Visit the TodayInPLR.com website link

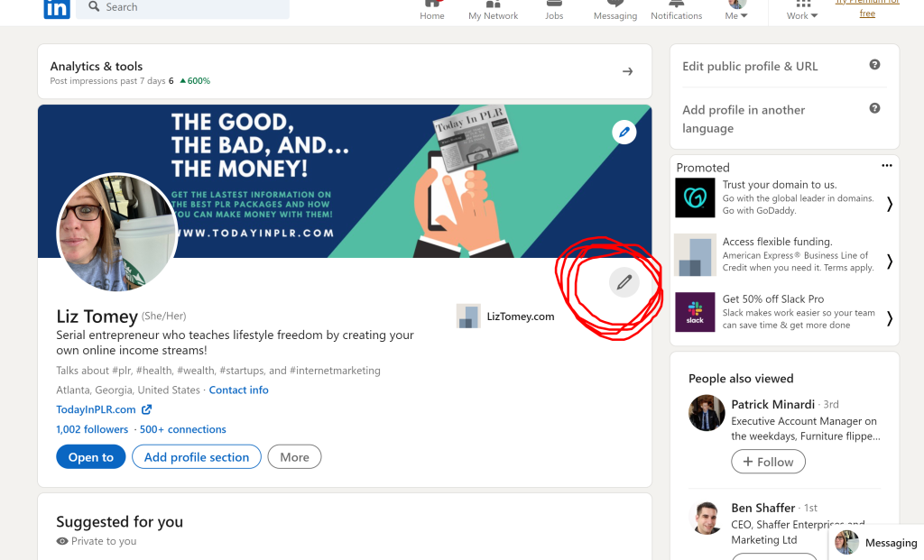click(x=96, y=409)
